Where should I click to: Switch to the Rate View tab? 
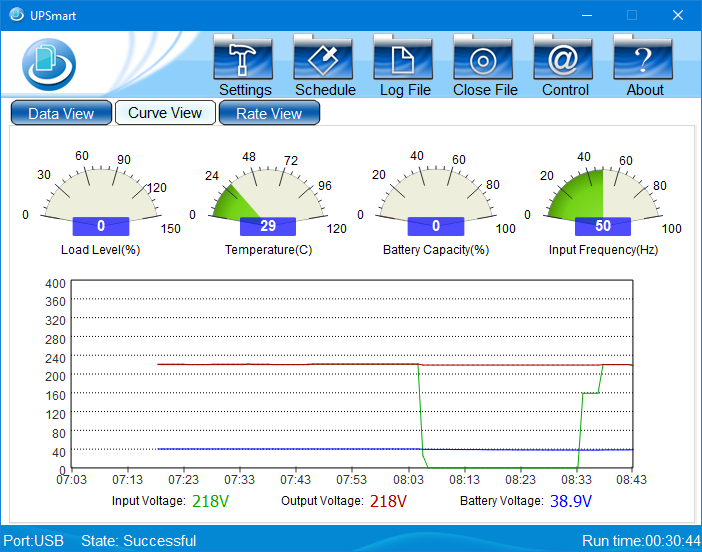tap(269, 113)
